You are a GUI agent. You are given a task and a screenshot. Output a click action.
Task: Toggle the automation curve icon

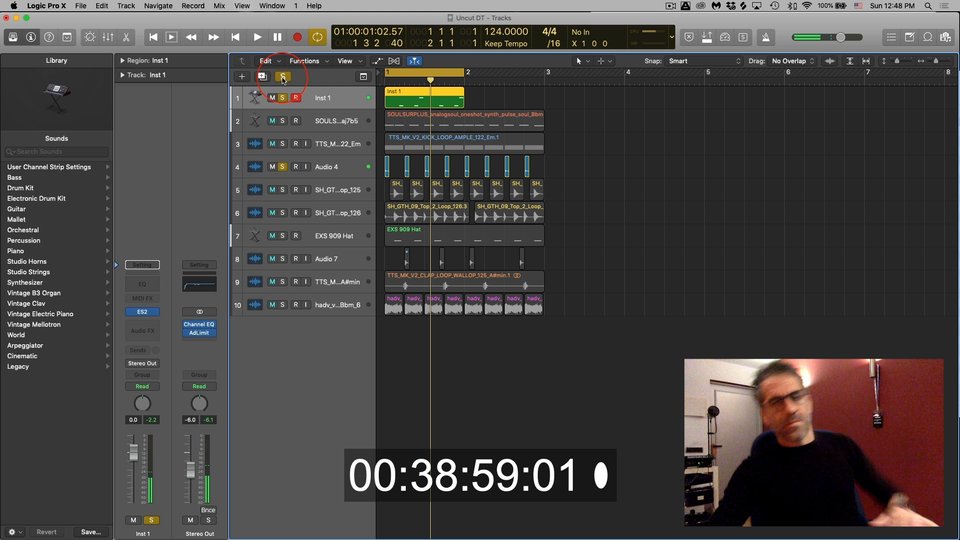pos(377,61)
